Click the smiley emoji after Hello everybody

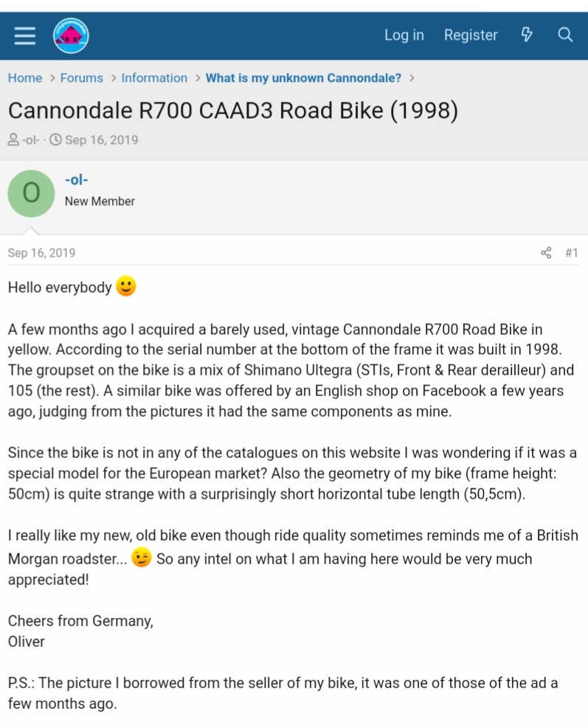126,286
